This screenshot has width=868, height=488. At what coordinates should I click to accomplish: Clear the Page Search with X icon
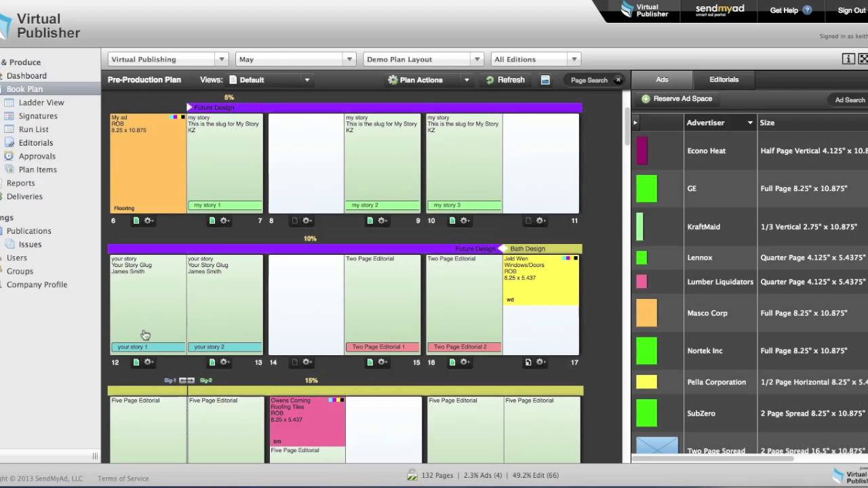[618, 80]
